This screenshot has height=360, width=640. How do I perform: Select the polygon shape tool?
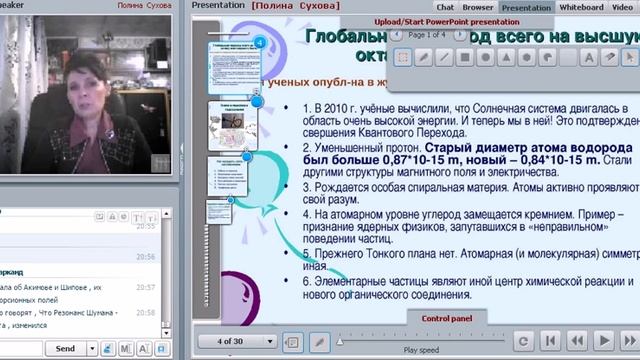(527, 57)
